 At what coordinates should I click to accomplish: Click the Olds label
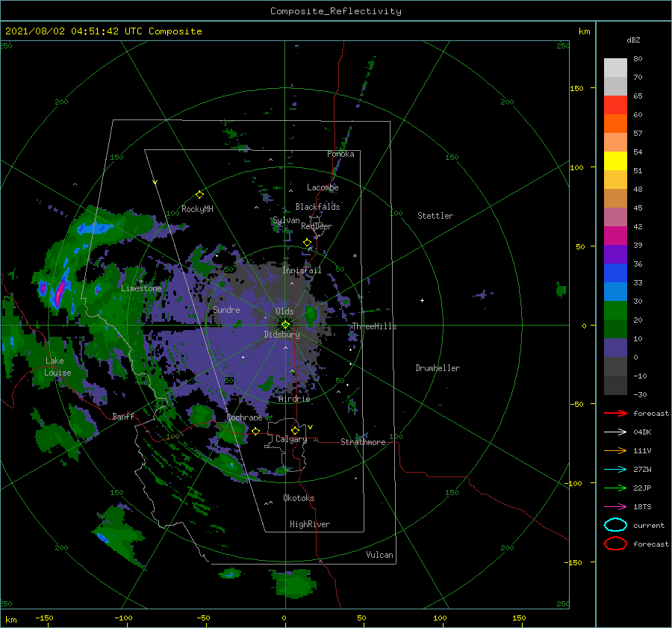click(284, 311)
